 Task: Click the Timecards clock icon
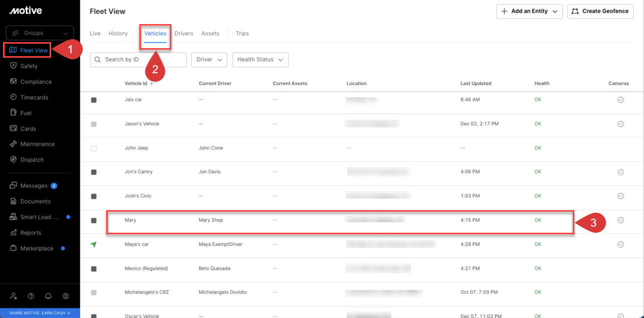coord(14,97)
